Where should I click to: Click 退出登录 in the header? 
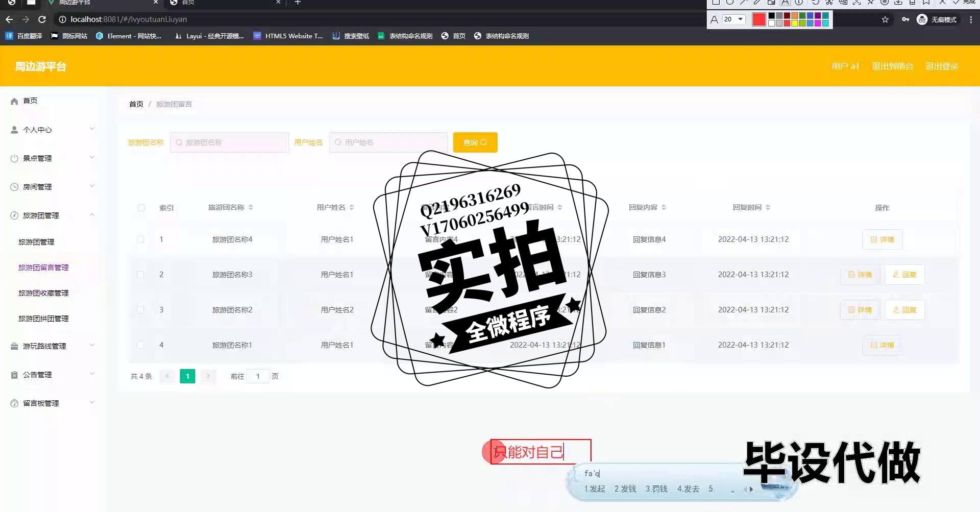pos(942,66)
